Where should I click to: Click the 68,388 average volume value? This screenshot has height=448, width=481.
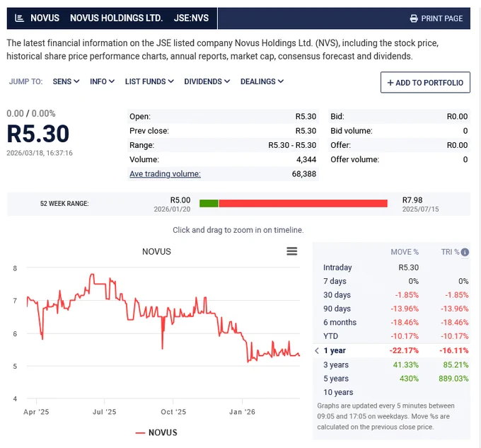coord(304,174)
